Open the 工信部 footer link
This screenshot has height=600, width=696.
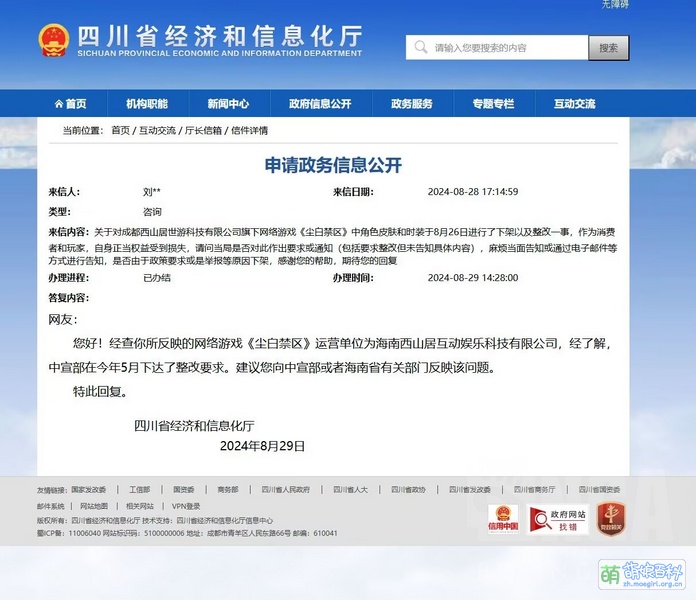[140, 489]
